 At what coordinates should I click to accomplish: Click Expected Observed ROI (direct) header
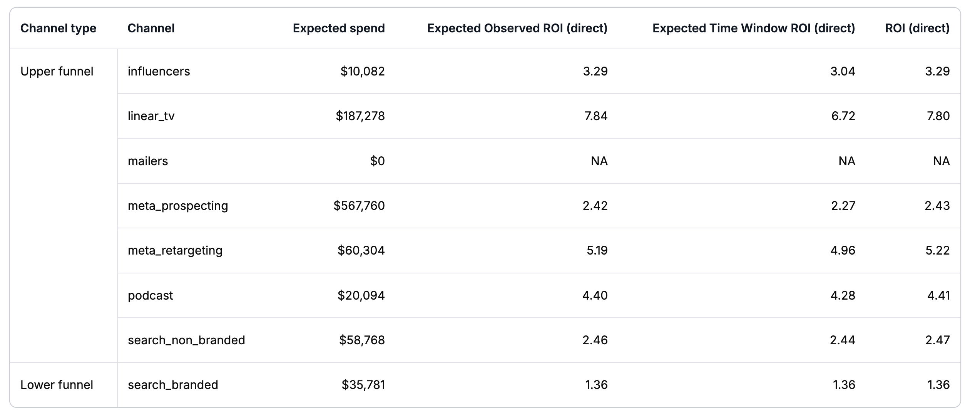point(517,28)
